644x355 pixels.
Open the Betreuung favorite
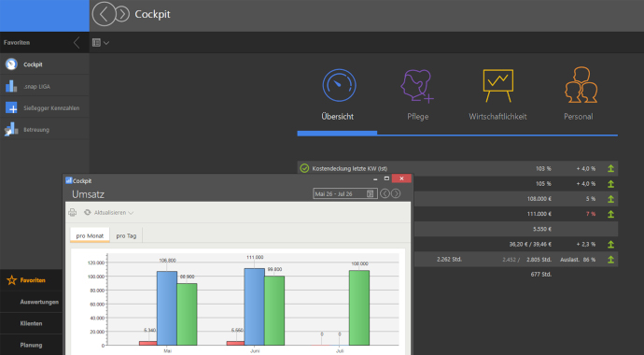pyautogui.click(x=45, y=130)
